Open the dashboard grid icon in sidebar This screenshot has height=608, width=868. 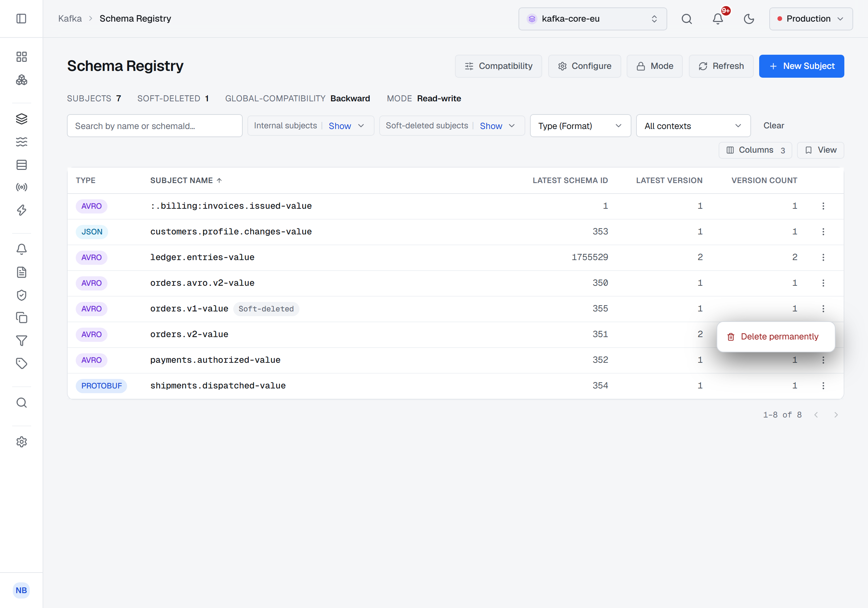[x=22, y=57]
